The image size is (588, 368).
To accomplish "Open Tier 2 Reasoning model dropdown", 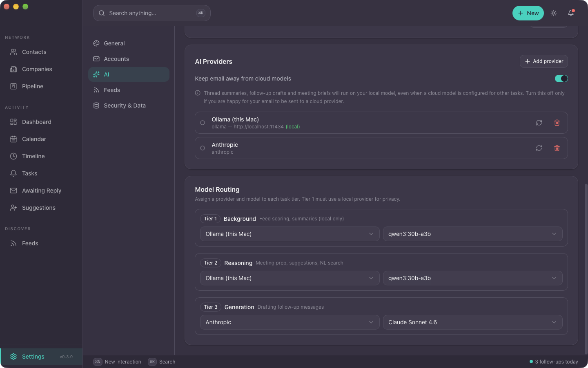I will coord(473,278).
